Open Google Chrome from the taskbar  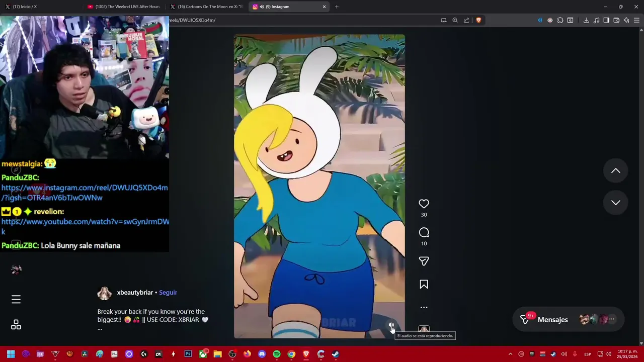pos(291,354)
